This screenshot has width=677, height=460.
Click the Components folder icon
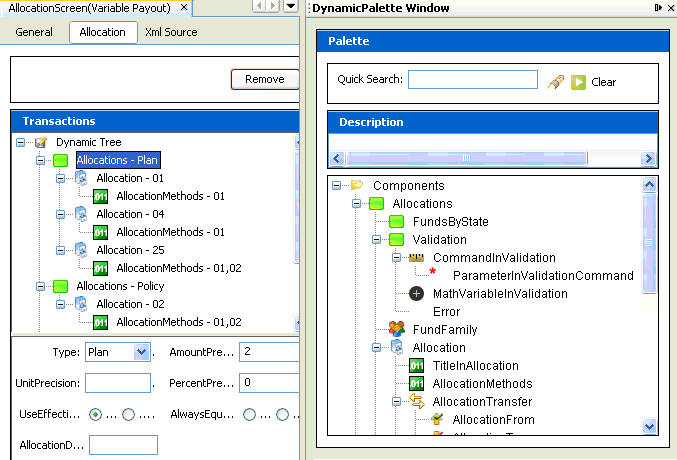coord(357,185)
